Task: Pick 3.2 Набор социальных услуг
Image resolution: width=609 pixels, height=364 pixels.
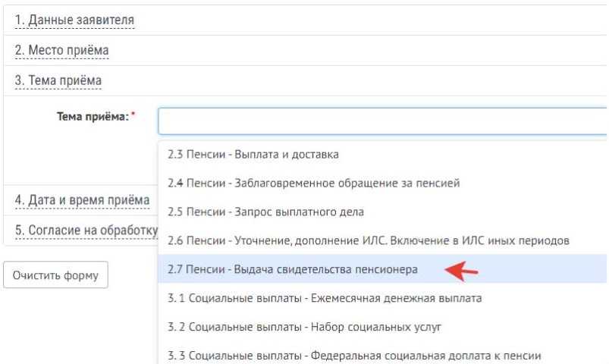Action: 305,327
